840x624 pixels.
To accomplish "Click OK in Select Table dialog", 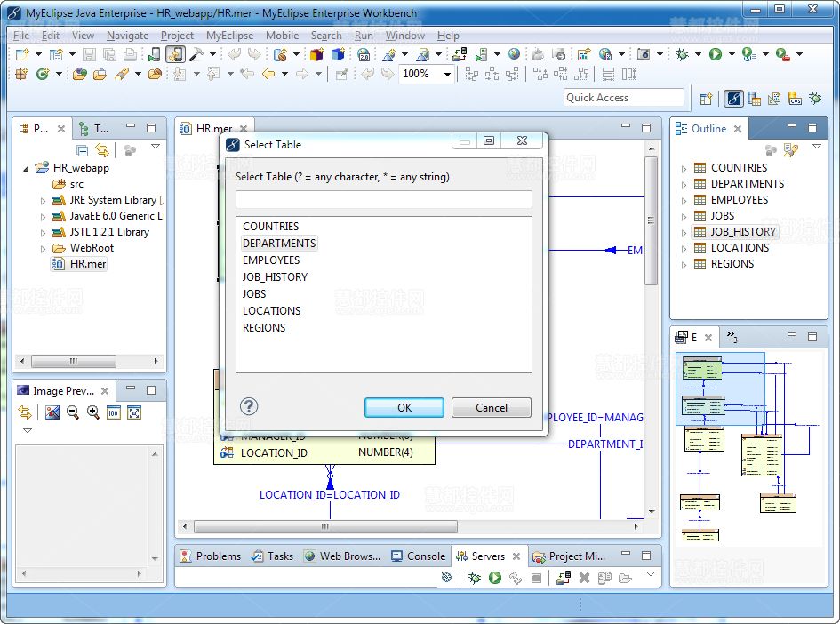I will (404, 407).
